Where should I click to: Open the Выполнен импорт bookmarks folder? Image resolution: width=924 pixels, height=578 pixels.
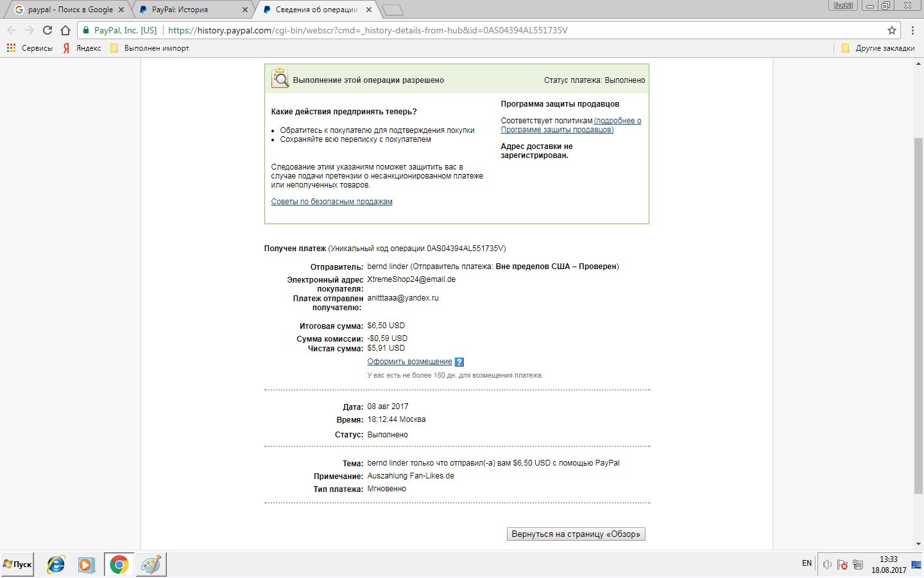150,48
